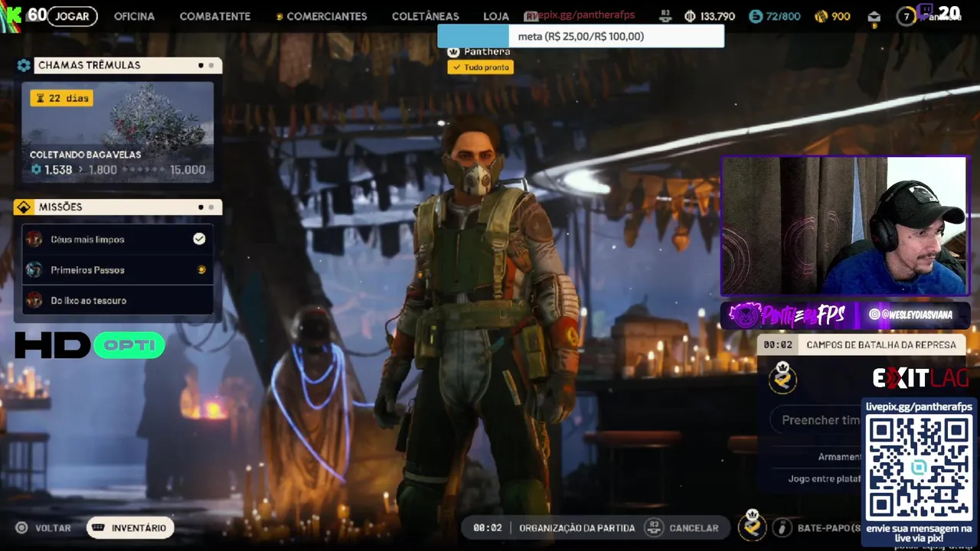Image resolution: width=980 pixels, height=551 pixels.
Task: Open the INVENTÁRIO button
Action: pos(130,528)
